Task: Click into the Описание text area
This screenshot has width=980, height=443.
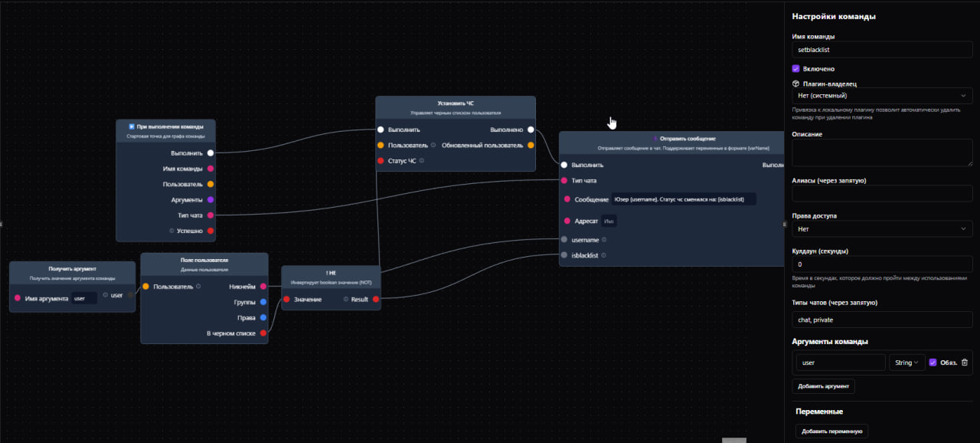Action: [882, 153]
